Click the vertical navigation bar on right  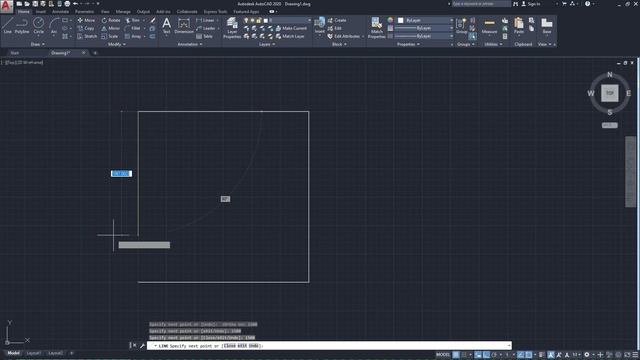[630, 172]
